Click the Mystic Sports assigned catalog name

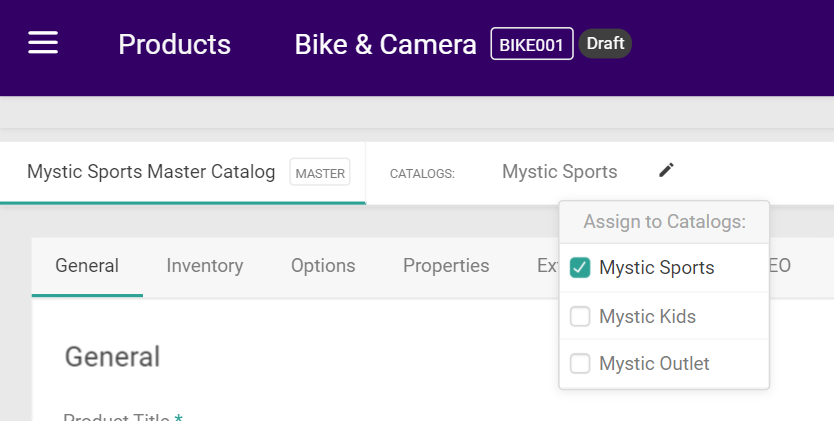[560, 172]
